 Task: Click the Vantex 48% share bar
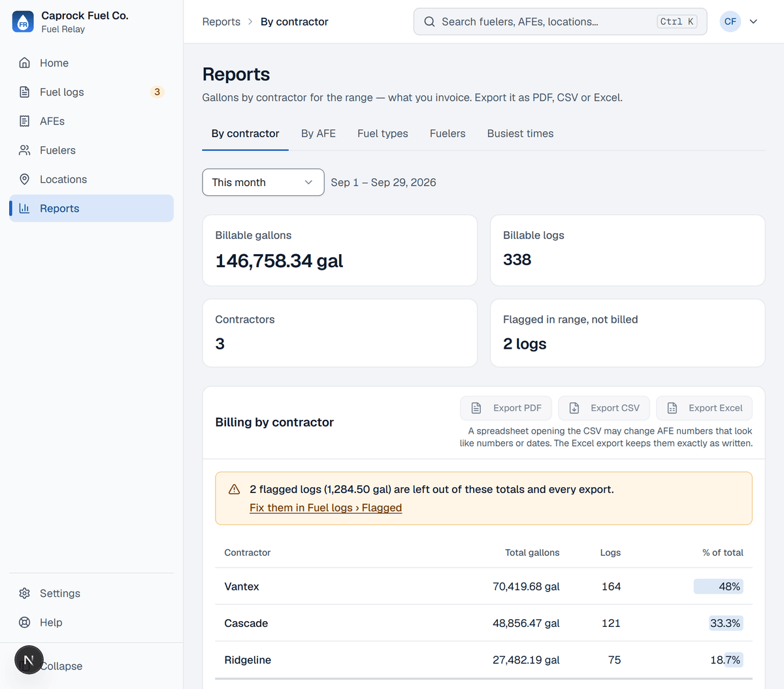718,586
